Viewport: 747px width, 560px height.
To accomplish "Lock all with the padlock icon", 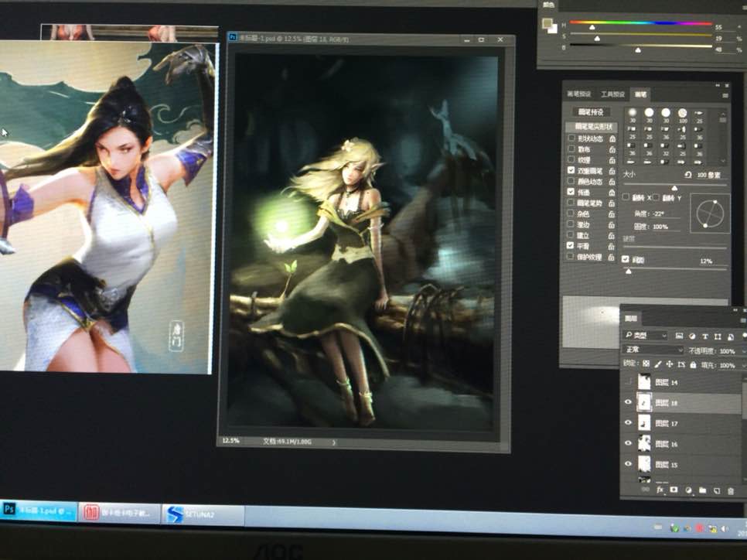I will coord(693,364).
